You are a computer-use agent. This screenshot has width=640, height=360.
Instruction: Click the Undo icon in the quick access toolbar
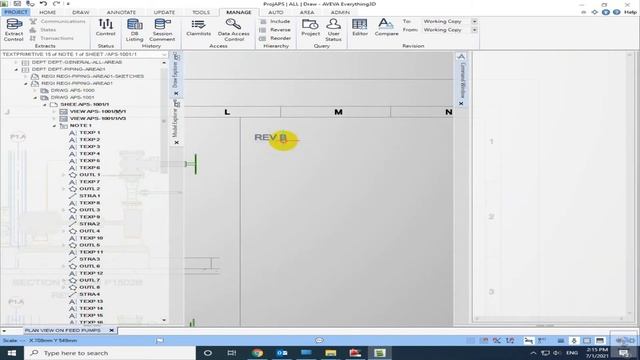pos(43,4)
